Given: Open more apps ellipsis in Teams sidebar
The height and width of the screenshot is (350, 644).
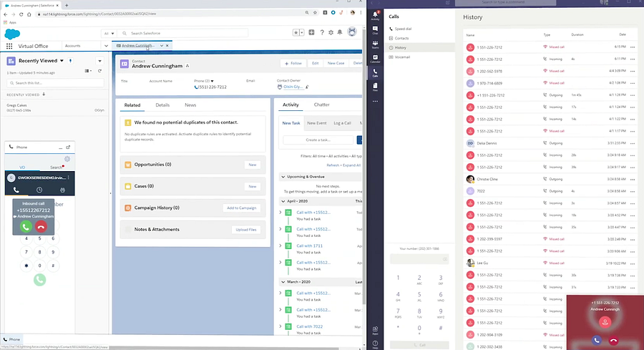Looking at the screenshot, I should tap(375, 101).
